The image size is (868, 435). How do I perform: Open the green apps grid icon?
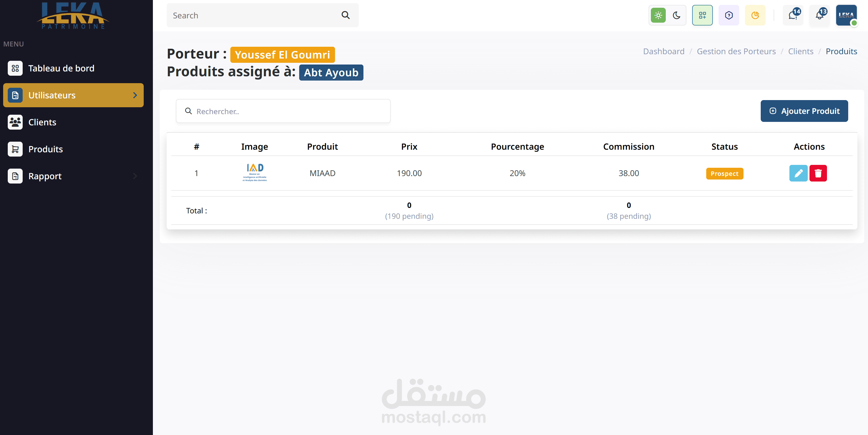tap(702, 15)
